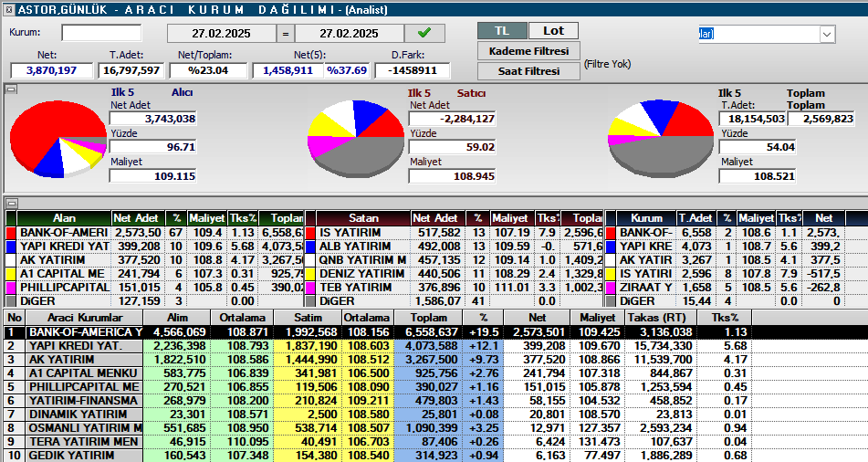Click the start date field 27.02.2025
The image size is (868, 462).
point(222,33)
